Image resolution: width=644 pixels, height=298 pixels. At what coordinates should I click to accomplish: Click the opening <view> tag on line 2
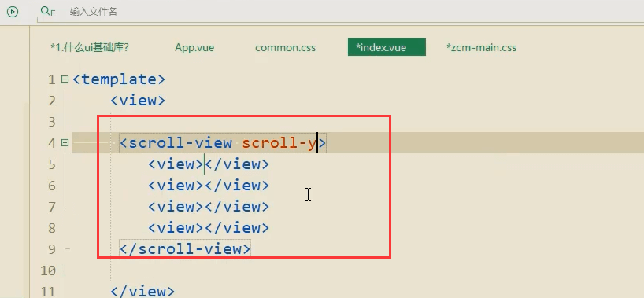[x=138, y=101]
